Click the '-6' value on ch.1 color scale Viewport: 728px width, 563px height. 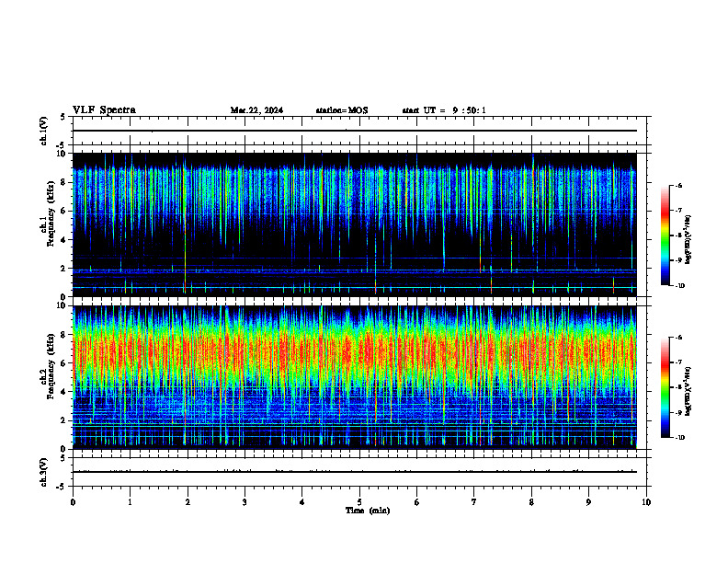click(677, 185)
